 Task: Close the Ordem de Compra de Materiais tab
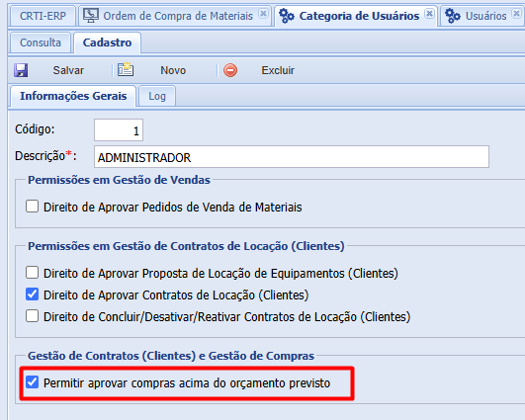tap(264, 14)
